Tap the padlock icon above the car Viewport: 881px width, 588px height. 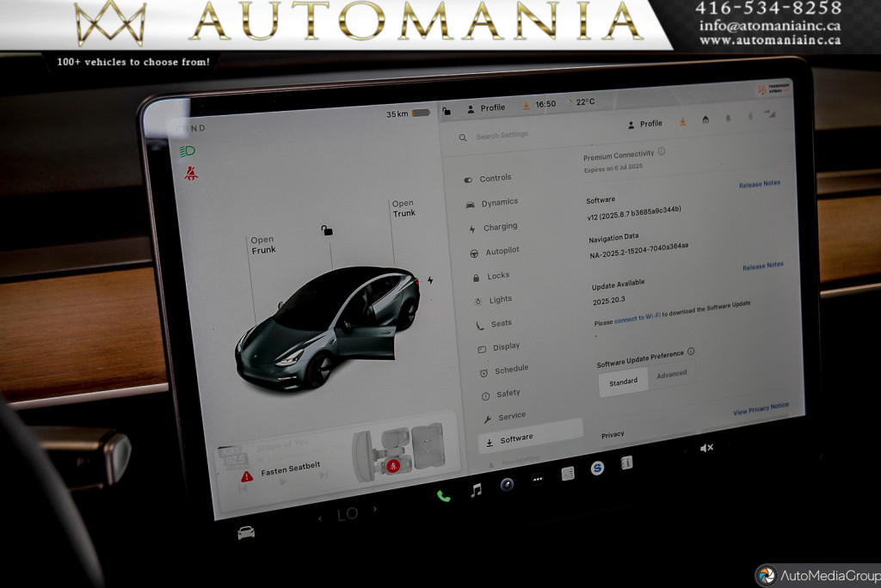pyautogui.click(x=327, y=230)
